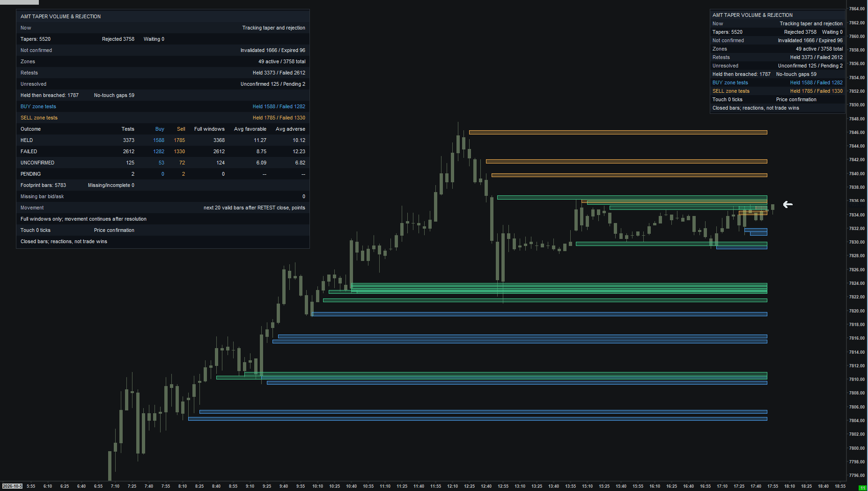Click 'Footprint bars: 5783' text
The image size is (868, 491).
pyautogui.click(x=43, y=185)
